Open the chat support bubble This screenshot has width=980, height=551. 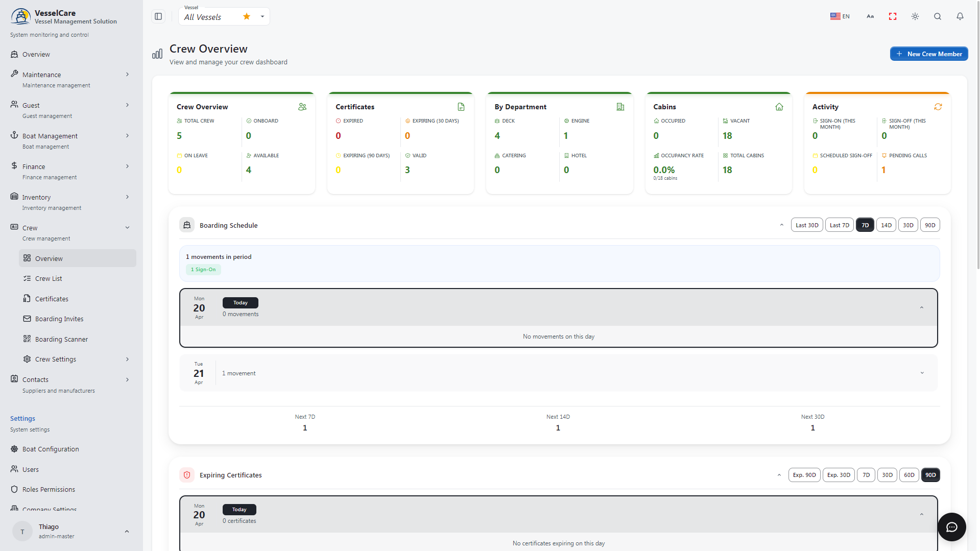click(x=952, y=527)
